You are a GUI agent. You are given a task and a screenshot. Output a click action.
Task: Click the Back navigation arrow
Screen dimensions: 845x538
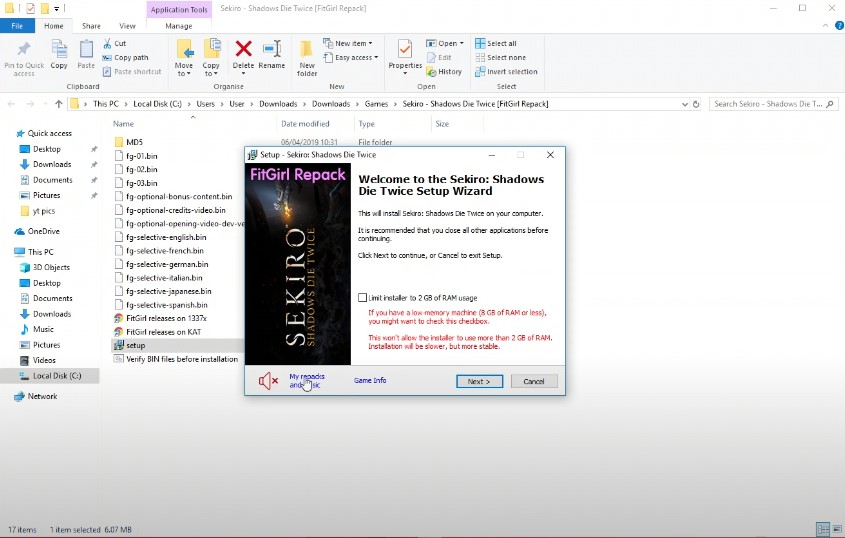[11, 104]
